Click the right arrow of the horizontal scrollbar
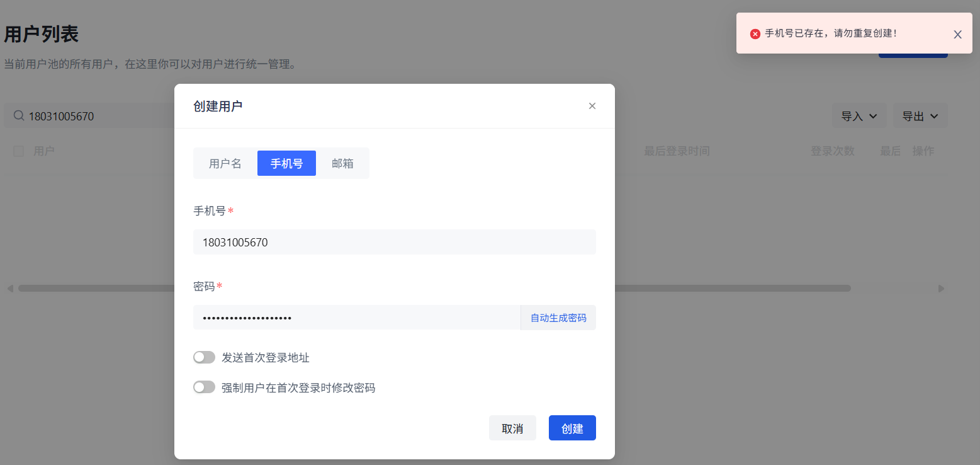980x465 pixels. pos(941,289)
